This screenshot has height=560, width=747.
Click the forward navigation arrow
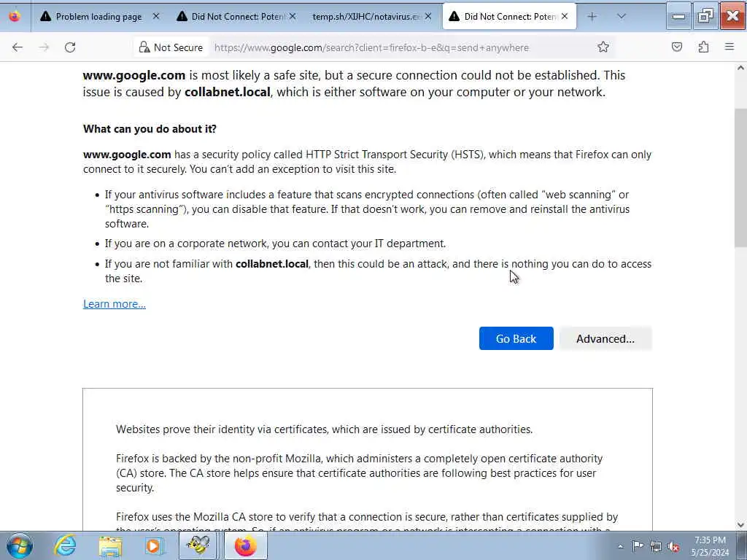(44, 47)
